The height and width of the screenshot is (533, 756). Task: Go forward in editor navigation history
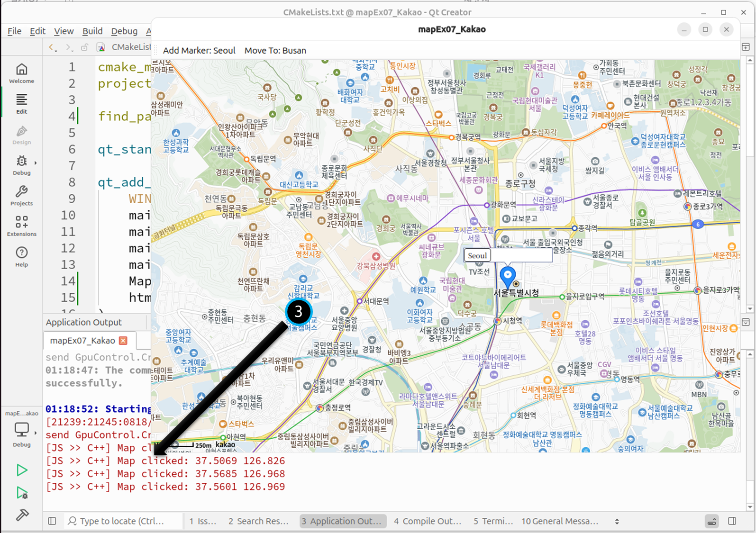[69, 47]
